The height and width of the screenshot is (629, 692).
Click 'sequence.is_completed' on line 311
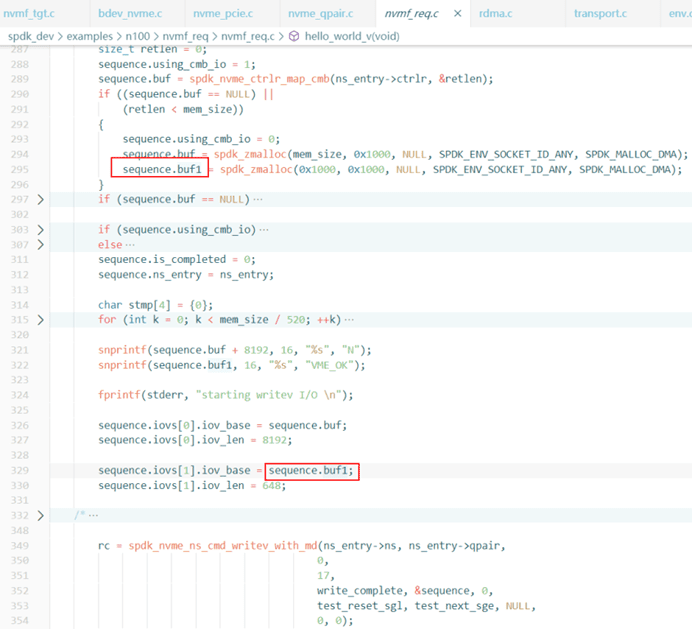pyautogui.click(x=162, y=260)
